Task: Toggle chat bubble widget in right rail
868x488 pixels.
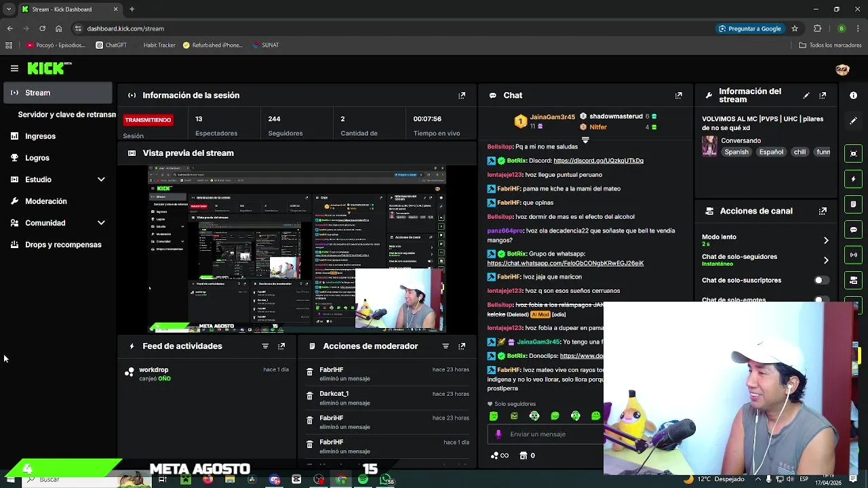Action: 853,230
